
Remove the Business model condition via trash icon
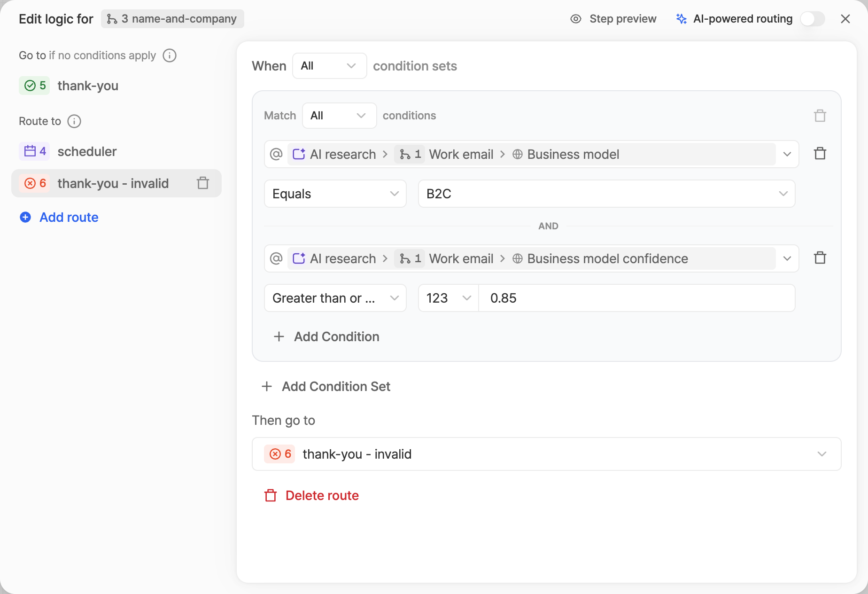tap(820, 154)
